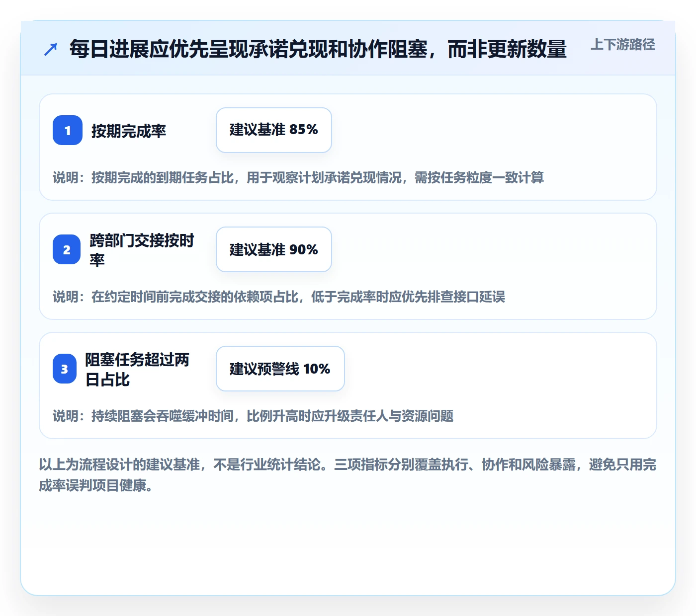Click number badge 2 for 跨部门交接按时率

(x=67, y=249)
